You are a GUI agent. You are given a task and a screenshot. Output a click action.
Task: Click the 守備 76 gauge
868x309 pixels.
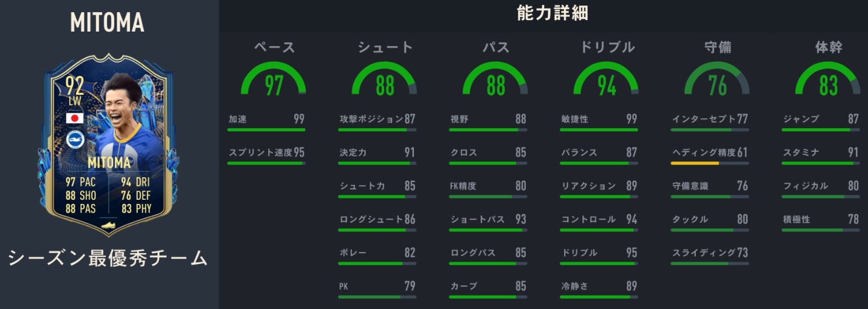(x=717, y=81)
